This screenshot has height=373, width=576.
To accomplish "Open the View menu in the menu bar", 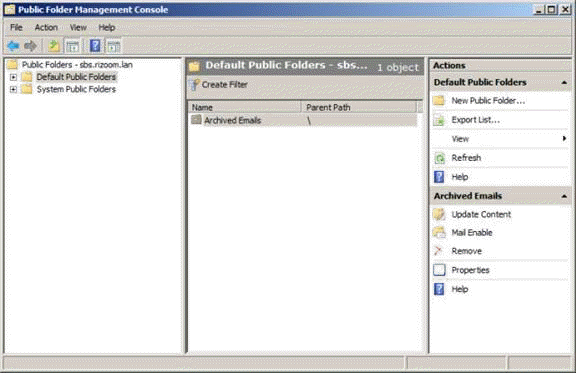I will pos(78,28).
